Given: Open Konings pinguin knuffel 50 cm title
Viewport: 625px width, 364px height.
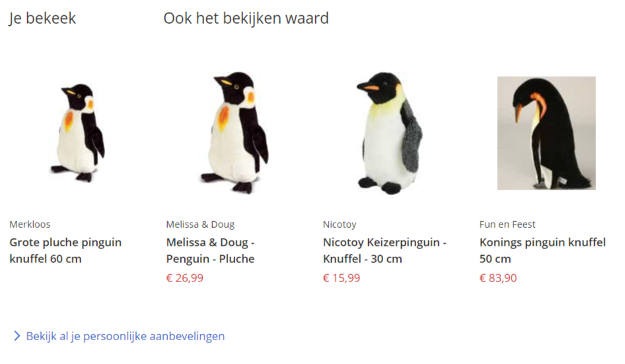Looking at the screenshot, I should 542,250.
